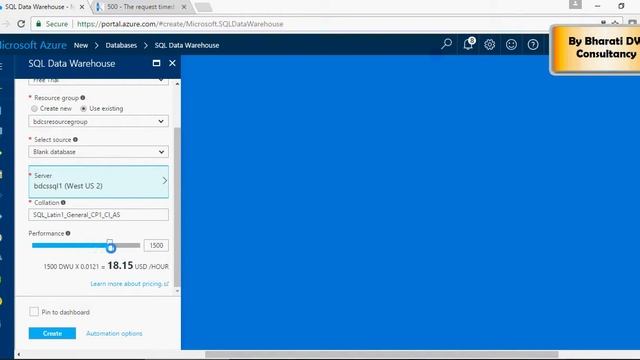Close the SQL Data Warehouse blade
Screen dimensions: 640x360
click(x=172, y=63)
